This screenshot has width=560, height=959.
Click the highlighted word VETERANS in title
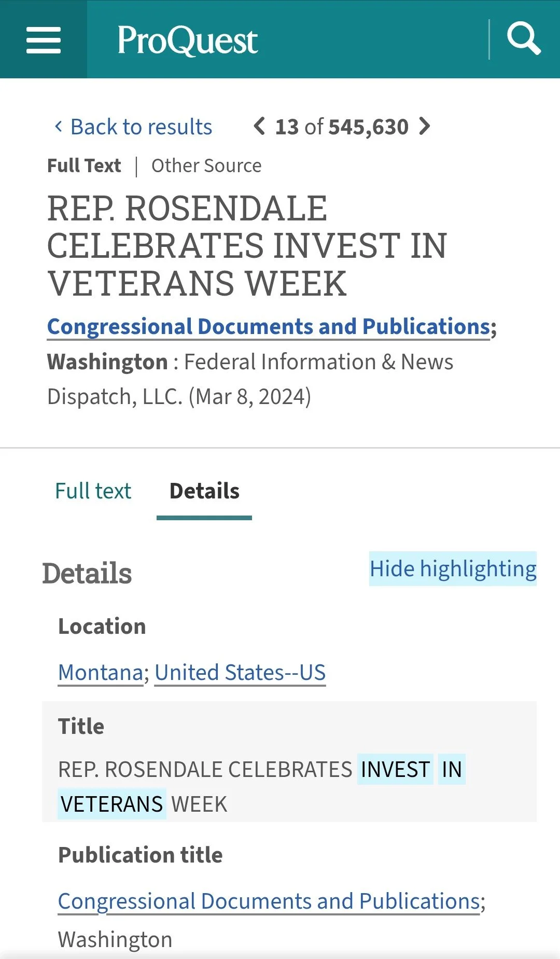click(x=112, y=804)
